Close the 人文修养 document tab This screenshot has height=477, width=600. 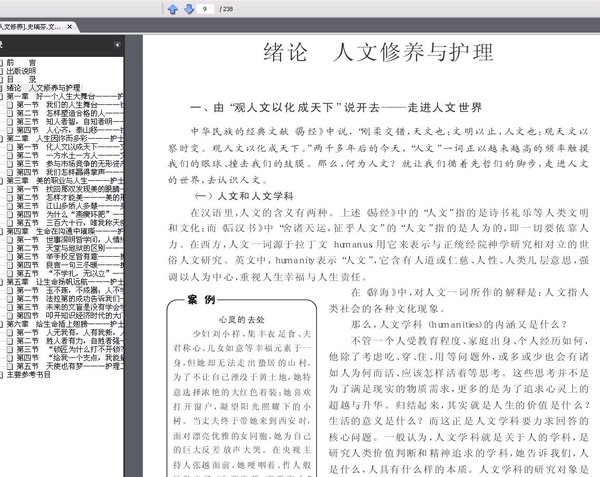[x=70, y=27]
